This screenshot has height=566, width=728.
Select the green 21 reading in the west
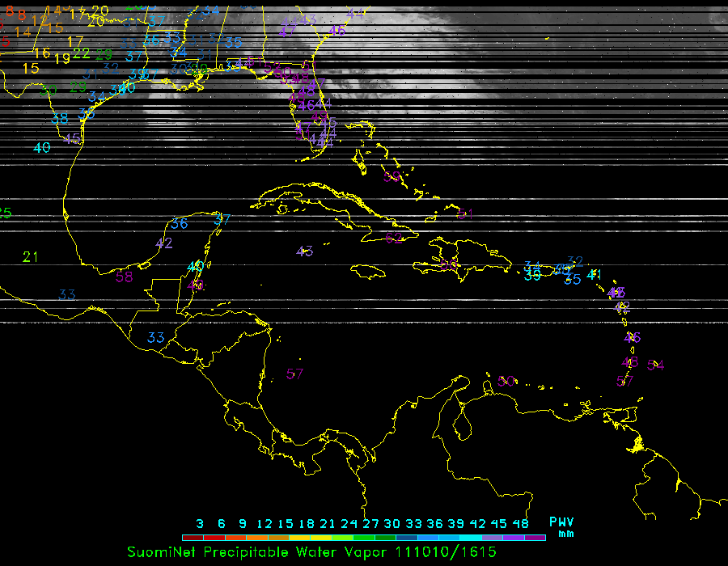[31, 257]
